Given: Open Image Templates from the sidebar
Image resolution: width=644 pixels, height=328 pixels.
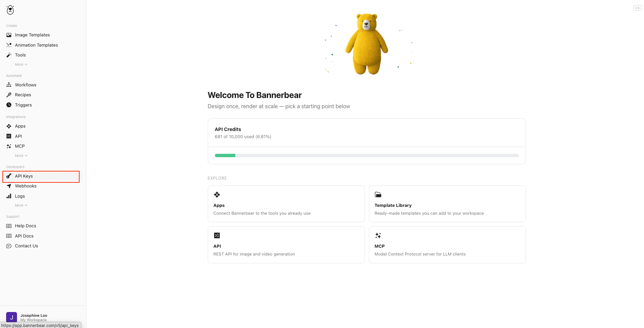Looking at the screenshot, I should 32,35.
